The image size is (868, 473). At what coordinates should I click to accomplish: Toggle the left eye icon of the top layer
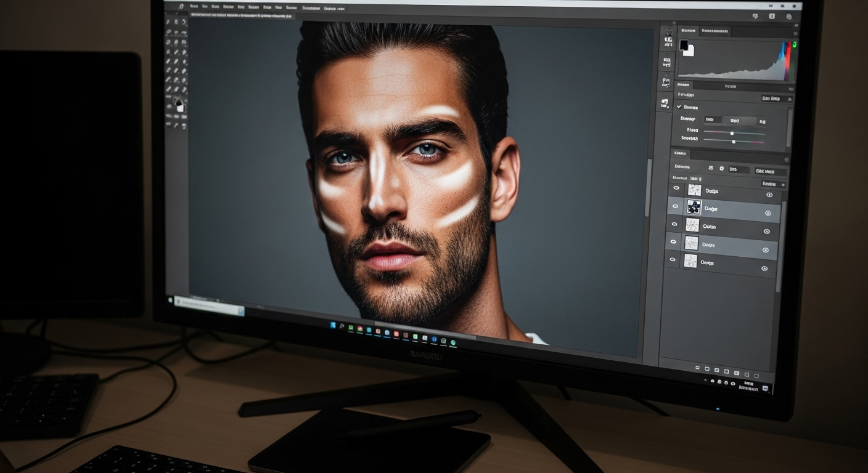point(676,188)
